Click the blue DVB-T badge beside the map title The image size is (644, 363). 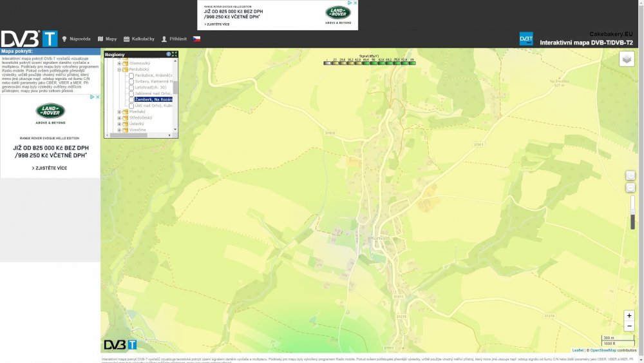526,39
